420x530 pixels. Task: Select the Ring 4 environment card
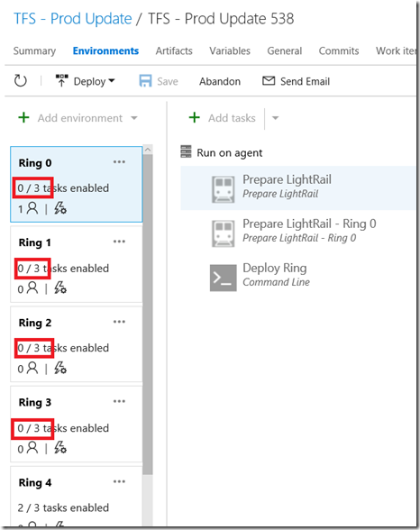point(77,496)
